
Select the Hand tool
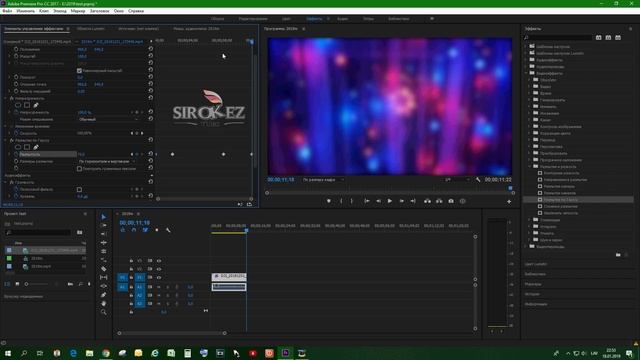[104, 303]
